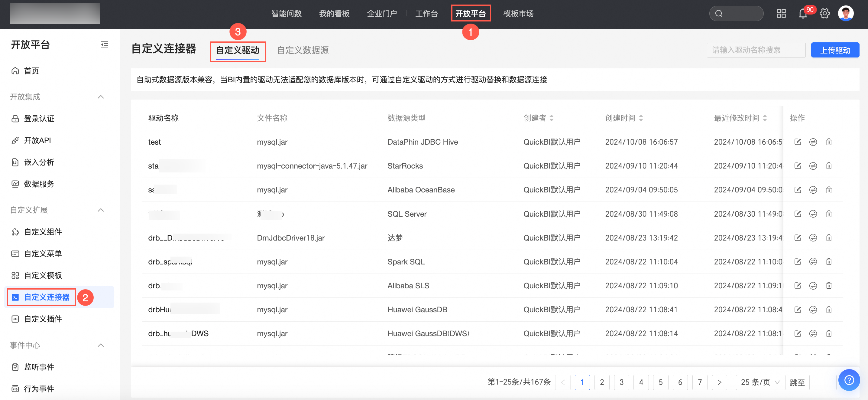
Task: Delete the Alibaba SLS driver row
Action: [829, 285]
